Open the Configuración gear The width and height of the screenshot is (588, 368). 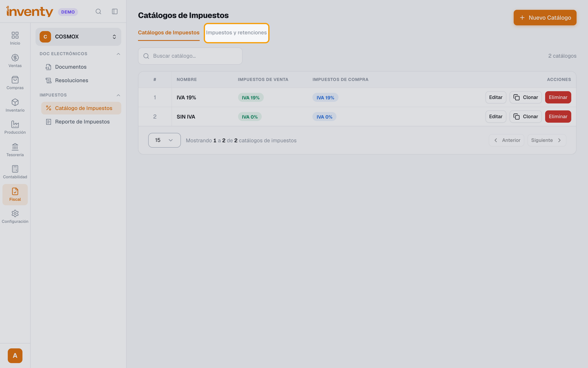15,217
